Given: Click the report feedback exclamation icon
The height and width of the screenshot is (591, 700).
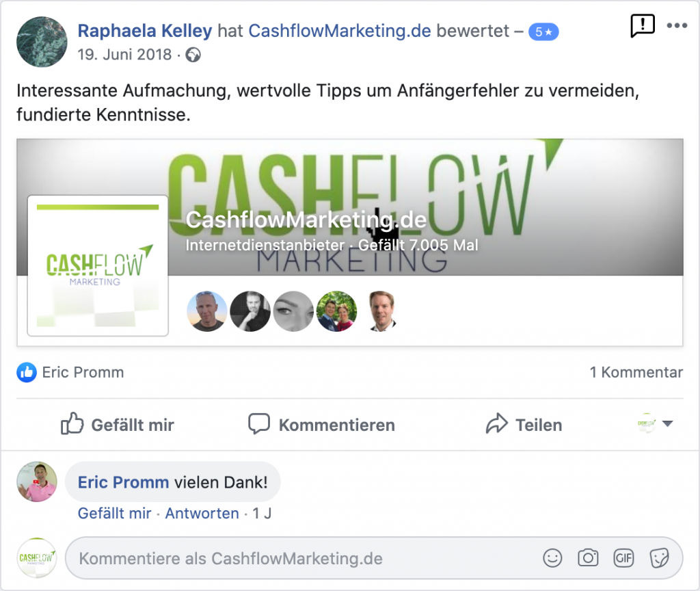Looking at the screenshot, I should click(643, 26).
